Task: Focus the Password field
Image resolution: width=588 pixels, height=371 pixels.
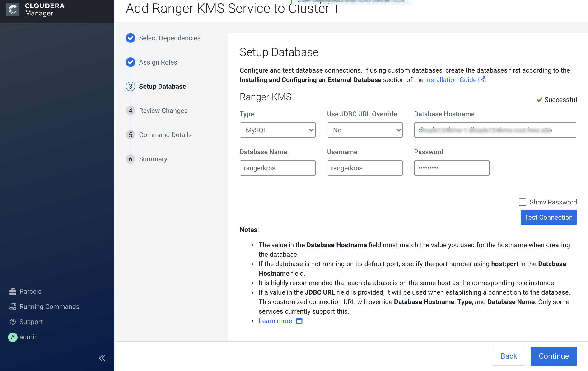Action: tap(452, 168)
